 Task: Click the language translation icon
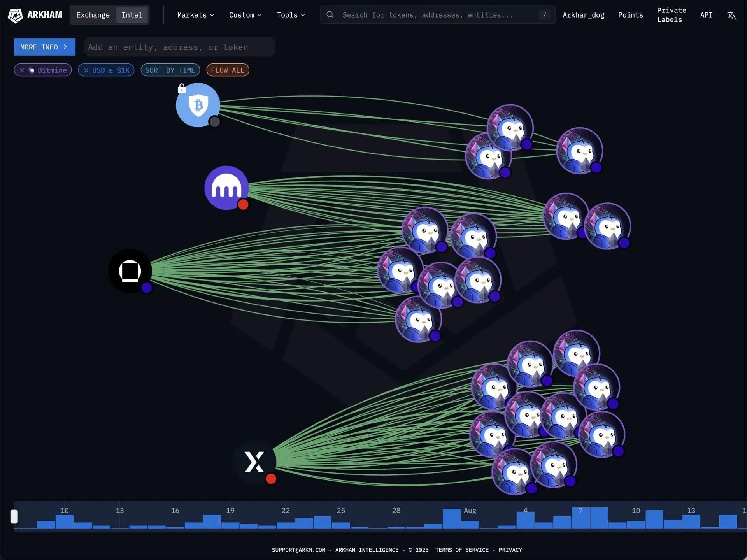click(x=731, y=15)
